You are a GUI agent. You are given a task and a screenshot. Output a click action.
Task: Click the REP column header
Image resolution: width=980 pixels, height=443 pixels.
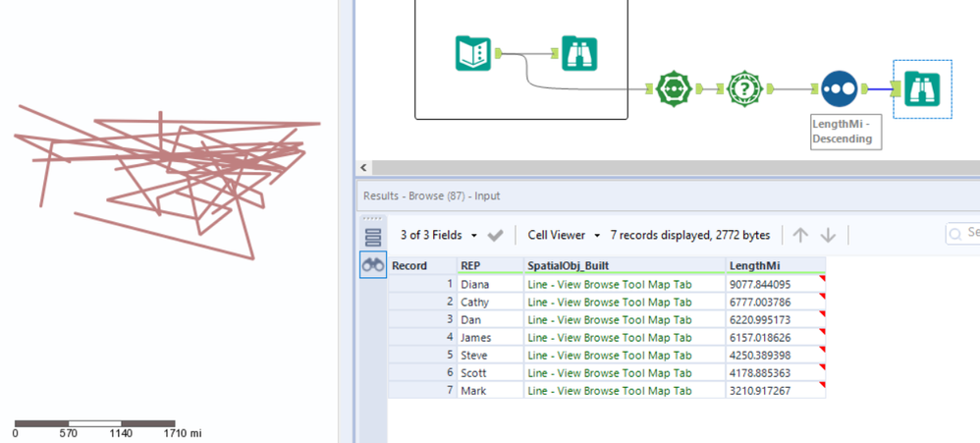click(x=491, y=265)
